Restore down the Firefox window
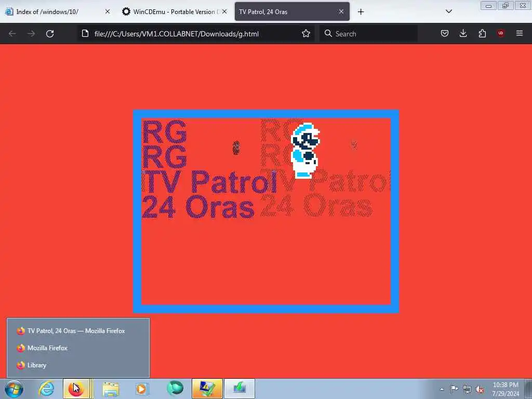532x399 pixels. [x=506, y=6]
